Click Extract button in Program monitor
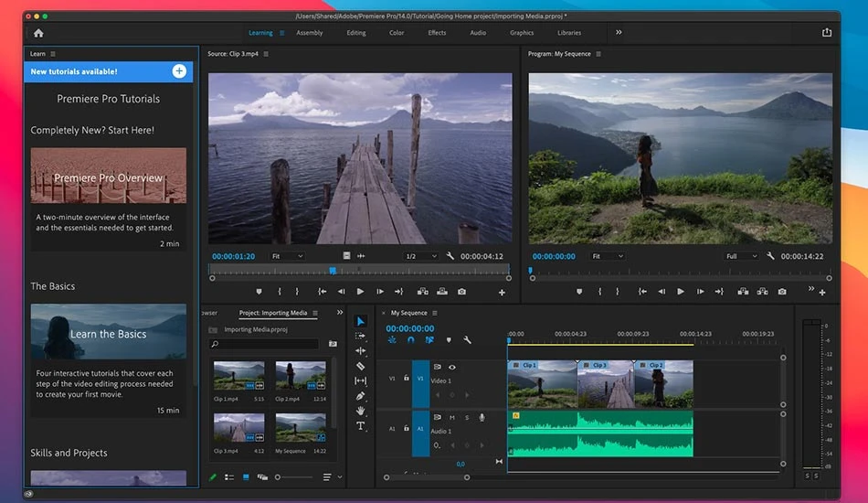This screenshot has height=503, width=868. point(762,292)
